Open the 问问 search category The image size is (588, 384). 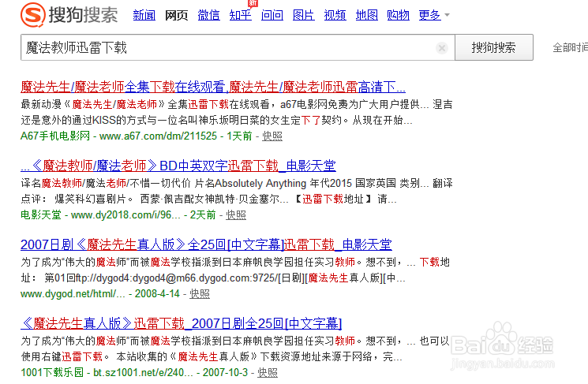272,15
